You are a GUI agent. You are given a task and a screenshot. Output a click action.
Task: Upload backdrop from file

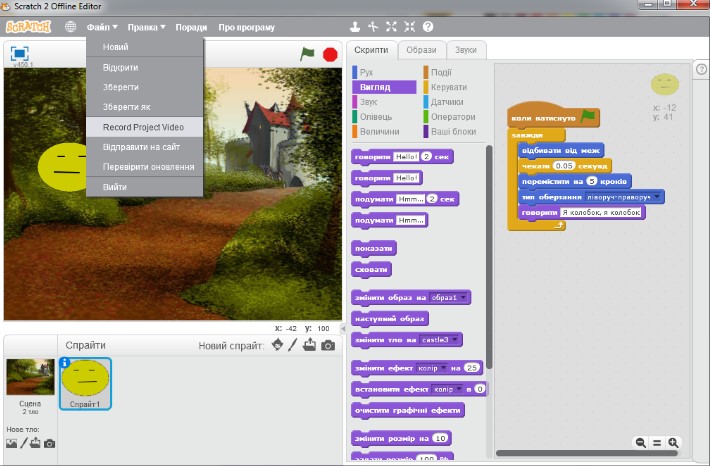[35, 443]
